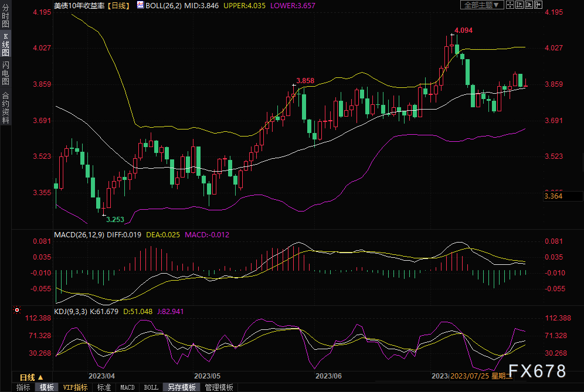584x392 pixels.
Task: Click the second icon after the grid-layout icon
Action: 520,5
